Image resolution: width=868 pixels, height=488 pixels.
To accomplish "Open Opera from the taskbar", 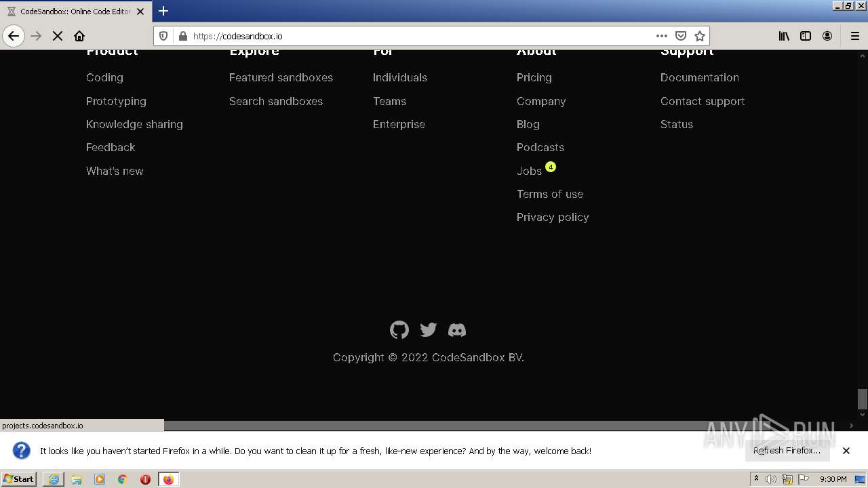I will point(145,479).
